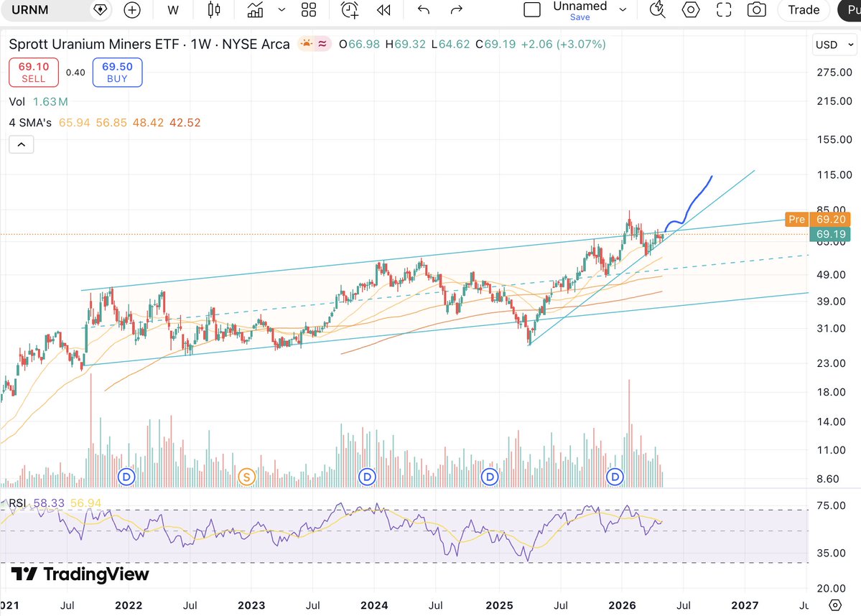Click the 2024 label on time axis

tap(374, 605)
